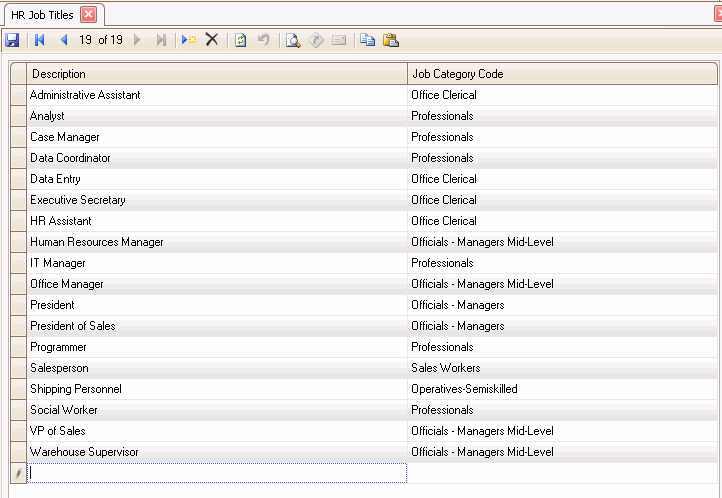This screenshot has width=722, height=498.
Task: Click the Paste clipboard icon
Action: pos(391,40)
